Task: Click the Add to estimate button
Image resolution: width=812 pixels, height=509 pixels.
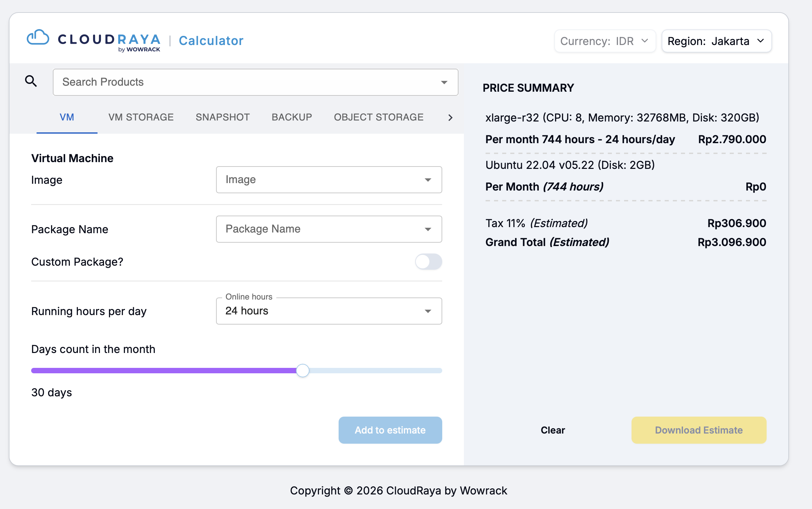Action: coord(390,430)
